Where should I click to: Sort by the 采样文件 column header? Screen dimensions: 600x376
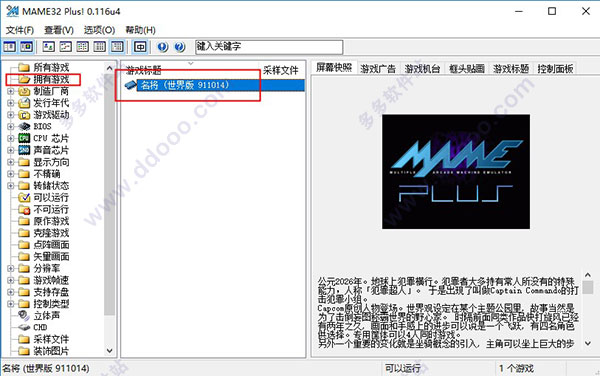coord(280,70)
